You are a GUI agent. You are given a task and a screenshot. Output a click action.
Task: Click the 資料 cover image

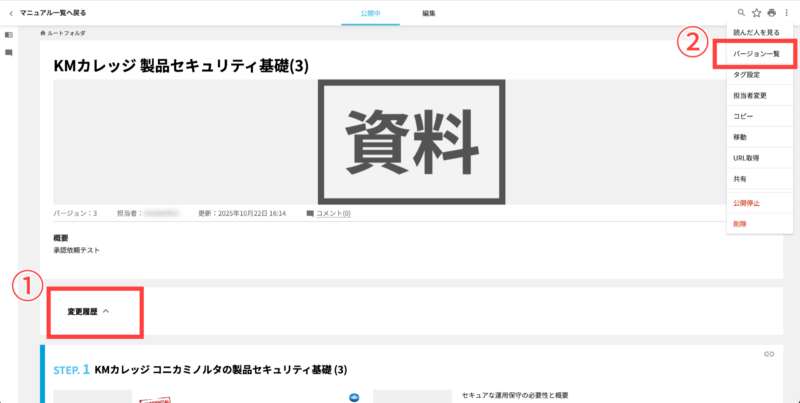pos(411,142)
